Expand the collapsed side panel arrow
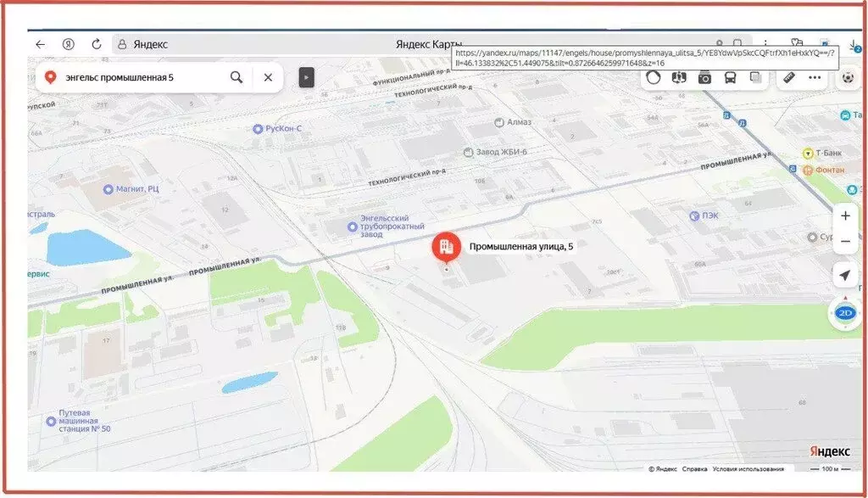The width and height of the screenshot is (868, 498). point(306,78)
